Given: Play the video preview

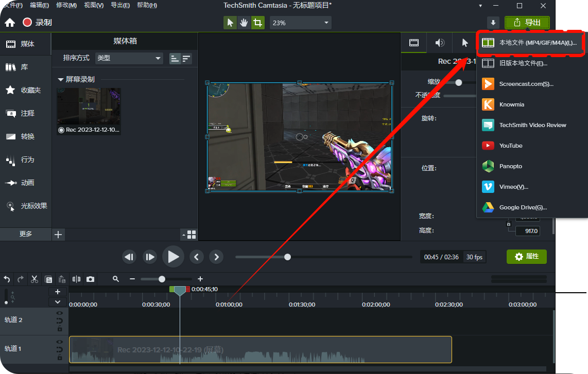Looking at the screenshot, I should pos(173,257).
